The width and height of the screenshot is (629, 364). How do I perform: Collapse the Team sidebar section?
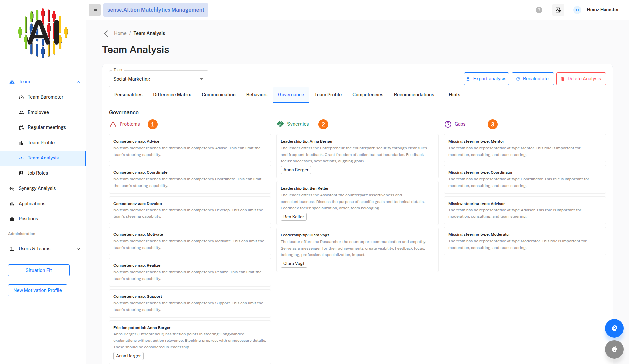[79, 82]
